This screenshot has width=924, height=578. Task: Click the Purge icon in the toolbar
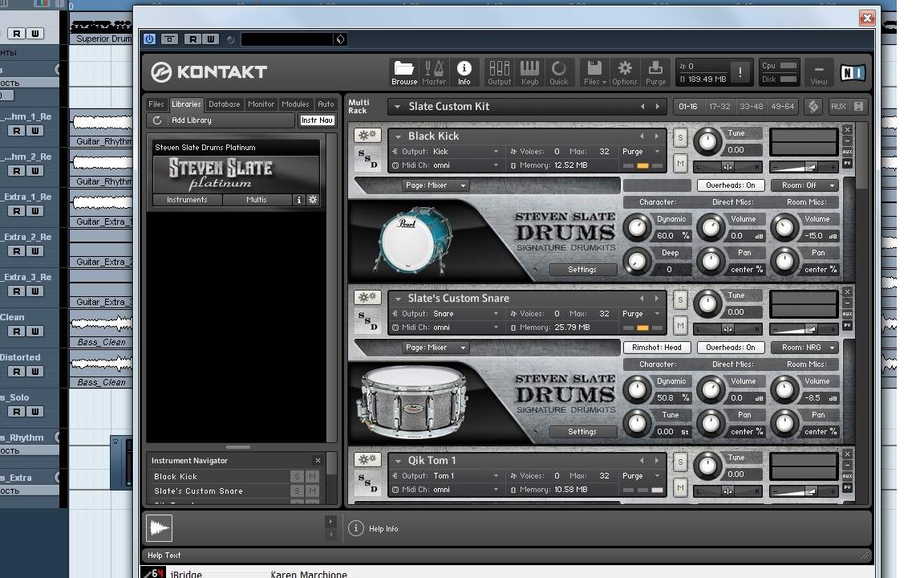(655, 71)
